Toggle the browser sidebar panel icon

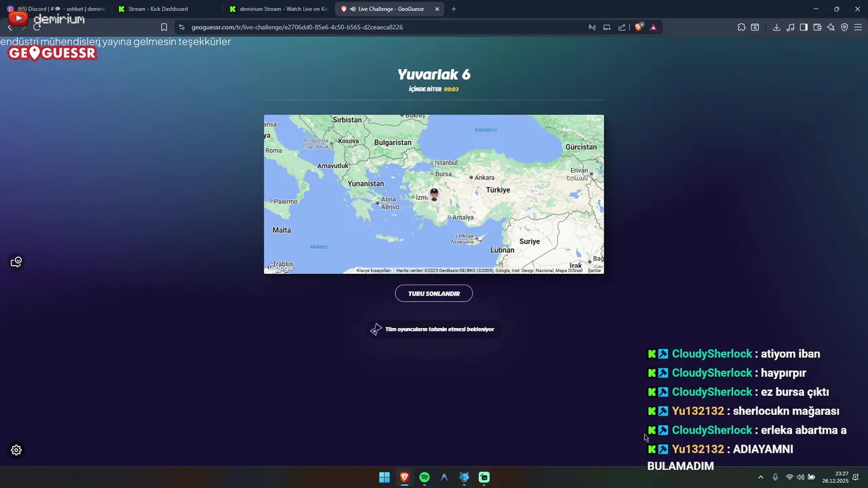coord(804,27)
